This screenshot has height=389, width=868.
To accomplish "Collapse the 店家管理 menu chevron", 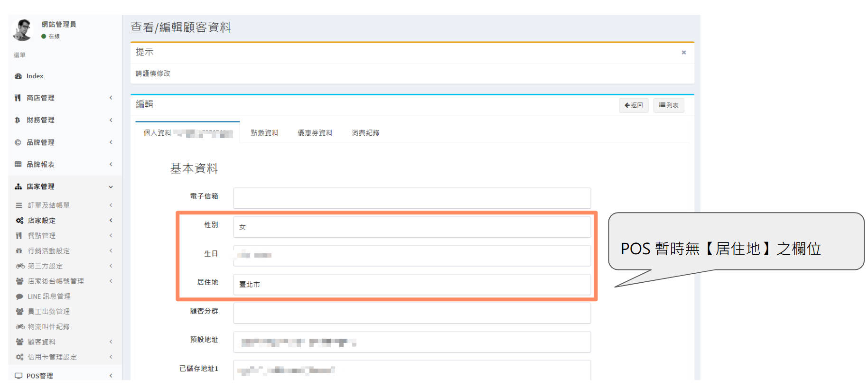I will tap(111, 187).
